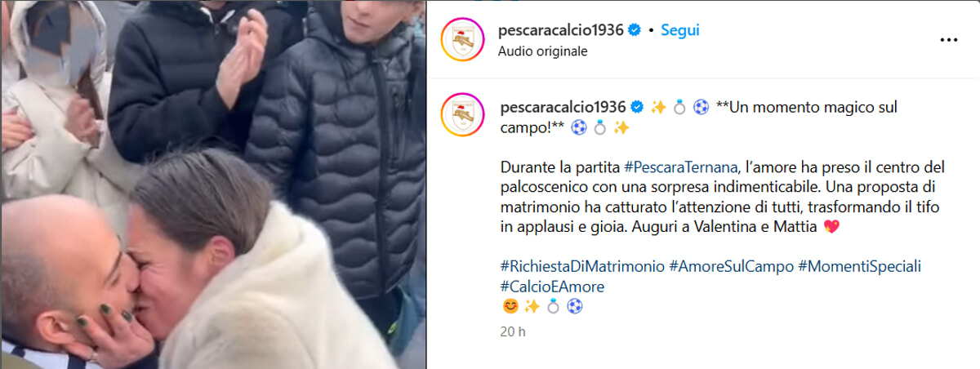This screenshot has height=369, width=980.
Task: Click the ring emoji in the caption's first line
Action: (x=679, y=107)
